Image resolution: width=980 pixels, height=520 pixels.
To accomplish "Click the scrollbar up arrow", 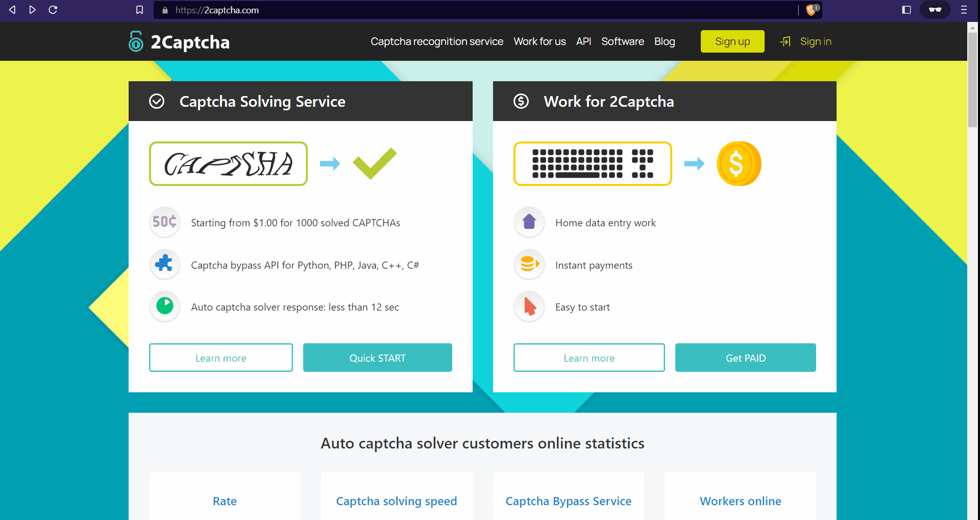I will 972,27.
